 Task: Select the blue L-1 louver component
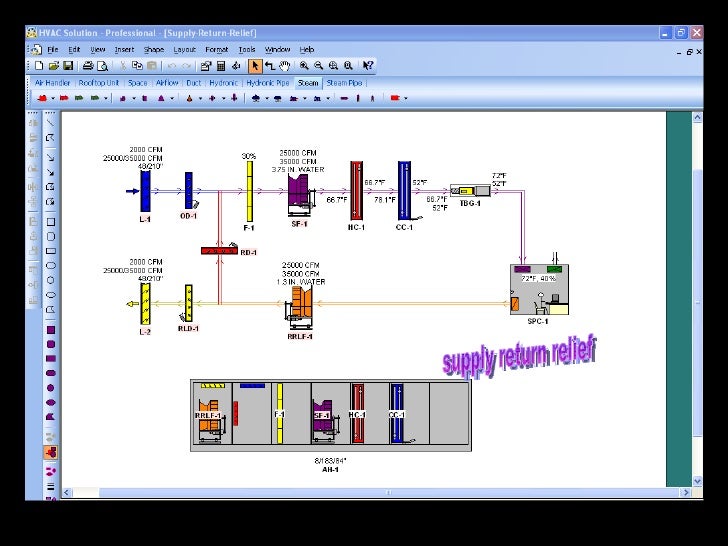tap(145, 191)
